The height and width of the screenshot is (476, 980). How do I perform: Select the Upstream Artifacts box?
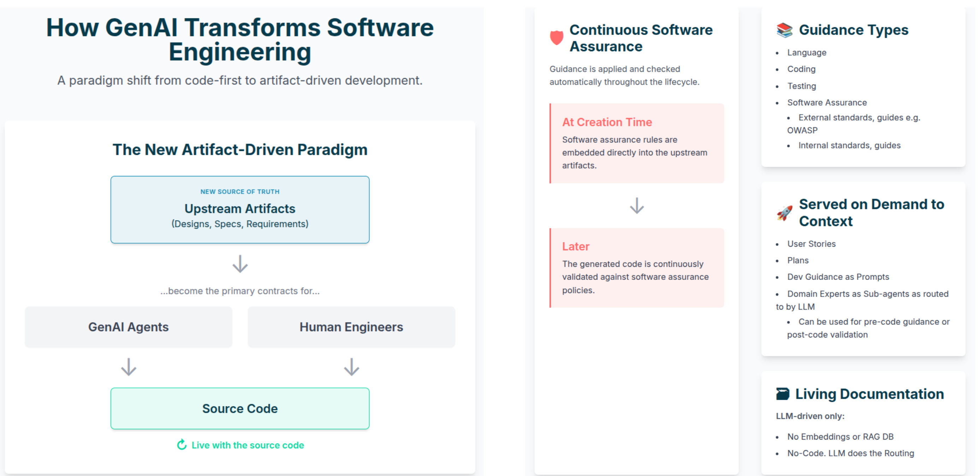(240, 209)
